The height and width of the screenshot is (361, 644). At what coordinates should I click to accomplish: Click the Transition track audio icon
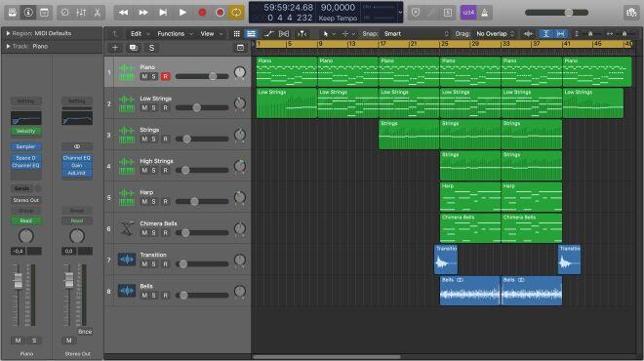click(x=127, y=260)
